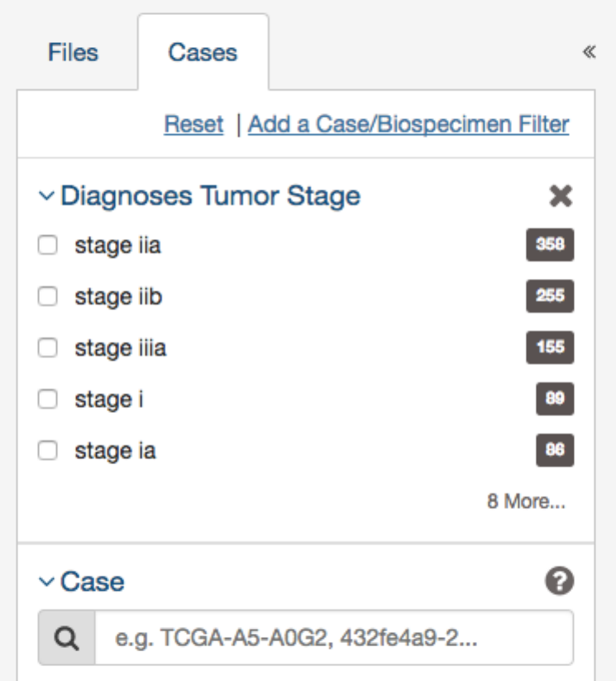
Task: Click the Case ID search input field
Action: [334, 638]
